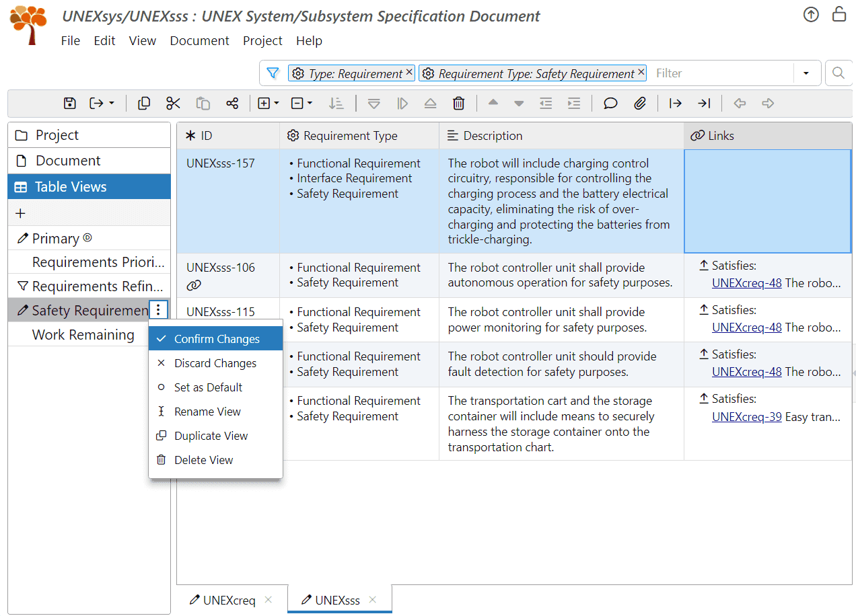
Task: Click the comment speech bubble icon
Action: [x=610, y=103]
